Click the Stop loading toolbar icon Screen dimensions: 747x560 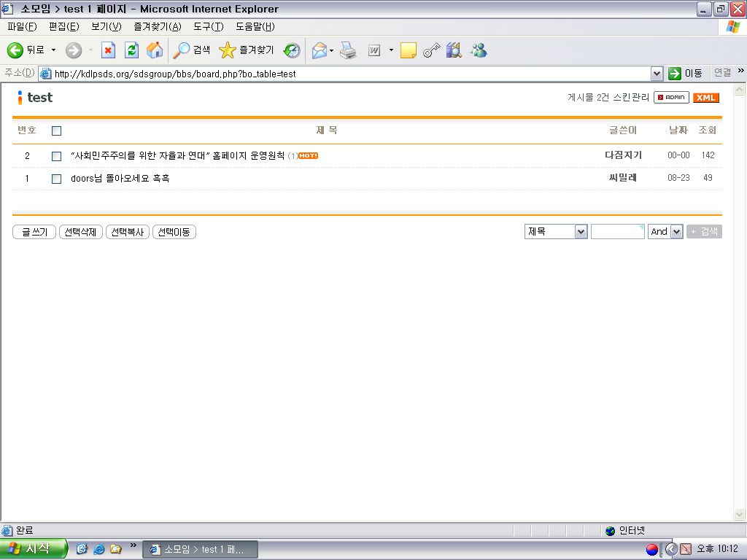(108, 50)
